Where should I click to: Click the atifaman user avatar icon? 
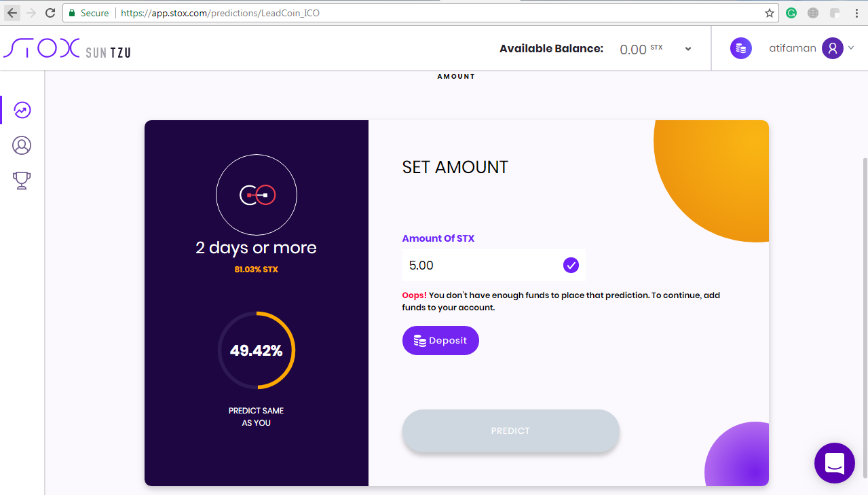point(832,48)
